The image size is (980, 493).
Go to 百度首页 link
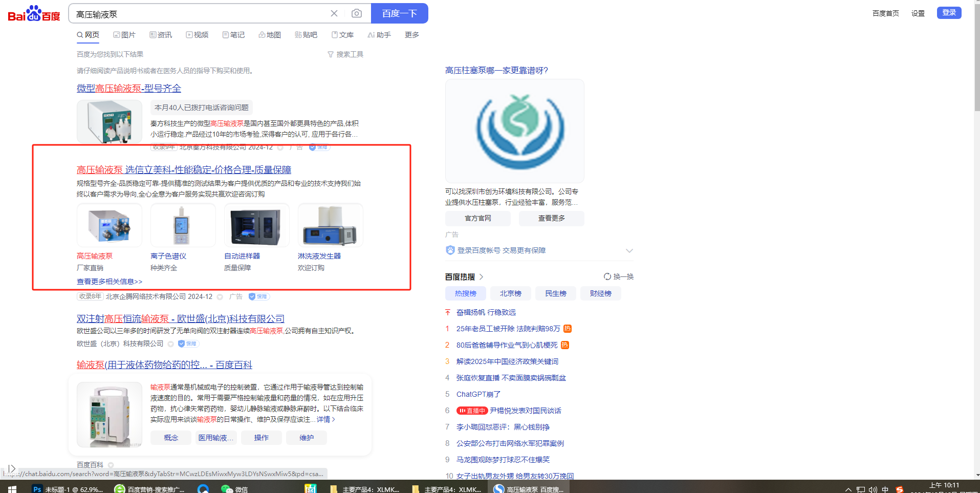[886, 13]
